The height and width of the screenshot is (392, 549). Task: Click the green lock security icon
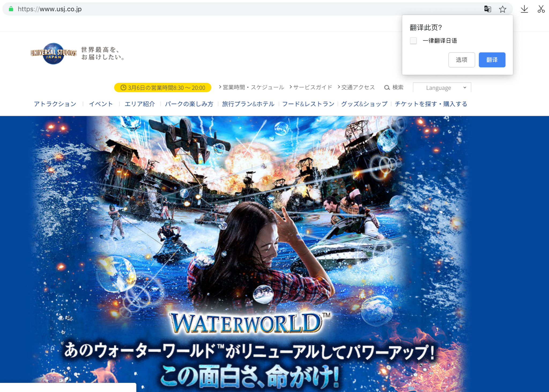click(11, 9)
